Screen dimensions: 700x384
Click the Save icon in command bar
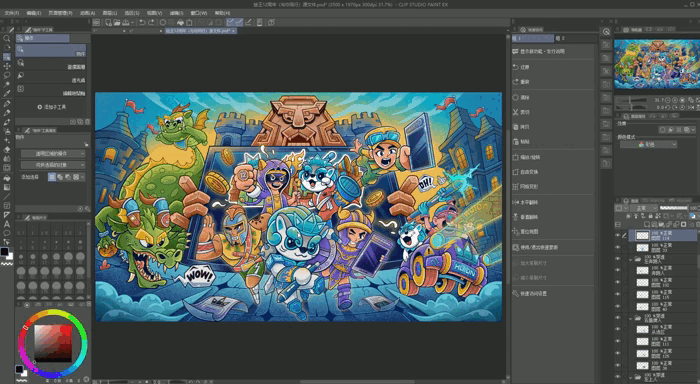pyautogui.click(x=126, y=22)
